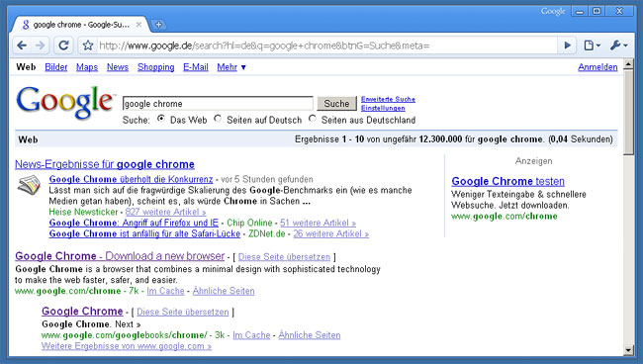Open the Bilder link in top navigation

55,67
